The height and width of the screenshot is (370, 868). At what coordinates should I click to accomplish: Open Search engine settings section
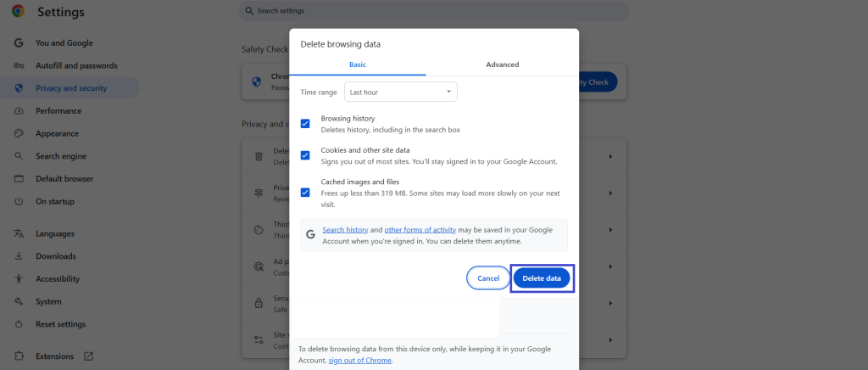(61, 156)
